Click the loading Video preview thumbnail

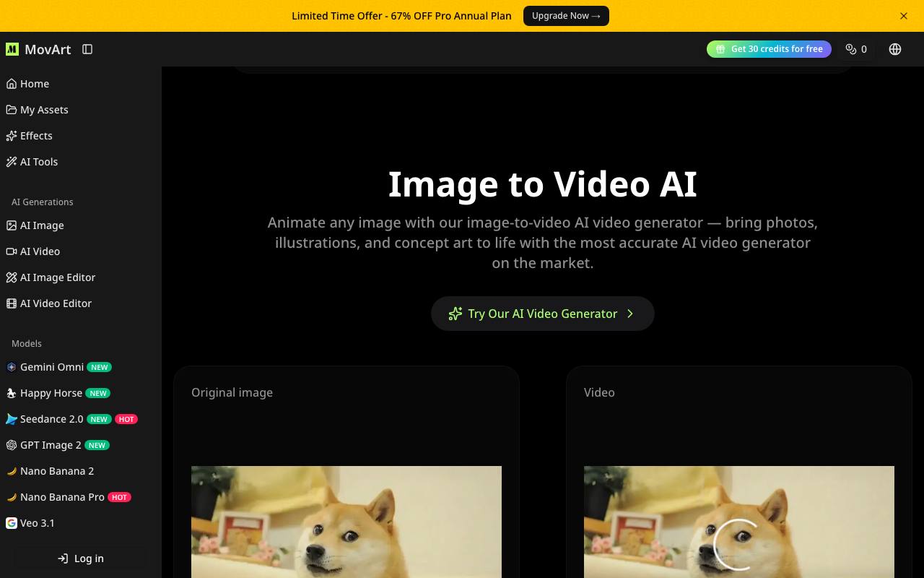739,522
